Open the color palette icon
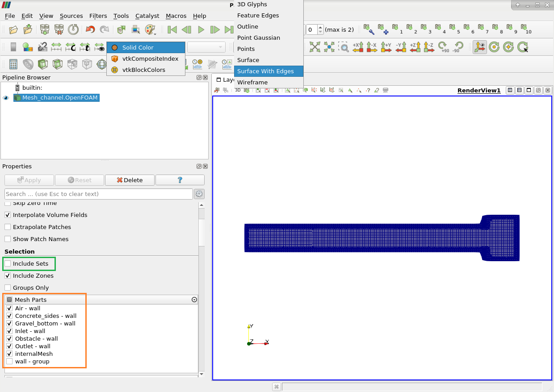 (x=150, y=29)
